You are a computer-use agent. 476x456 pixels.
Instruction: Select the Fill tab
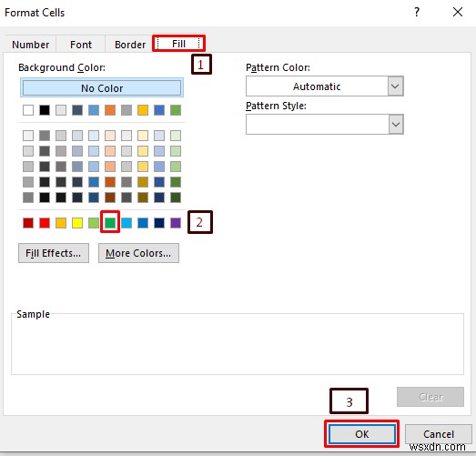pyautogui.click(x=178, y=44)
